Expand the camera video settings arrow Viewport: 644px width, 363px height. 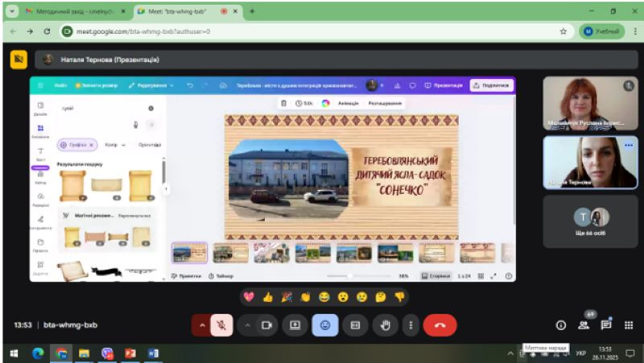[x=247, y=325]
